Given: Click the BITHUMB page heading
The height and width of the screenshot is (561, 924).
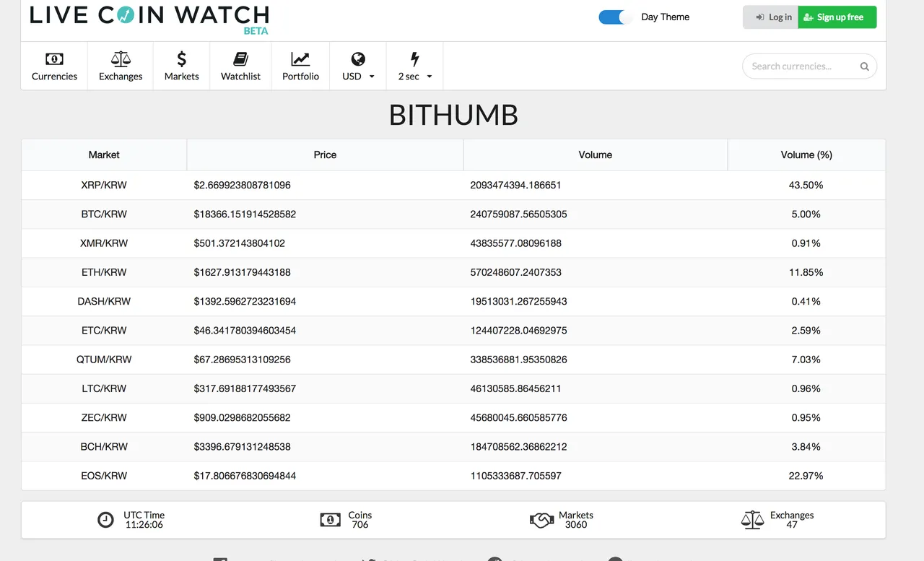Looking at the screenshot, I should pos(453,116).
